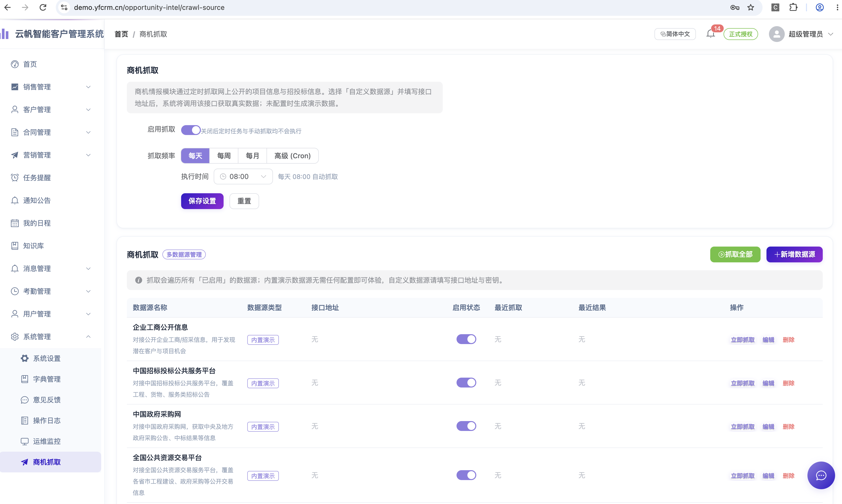
Task: Open 运维监控 submenu item
Action: point(51,441)
